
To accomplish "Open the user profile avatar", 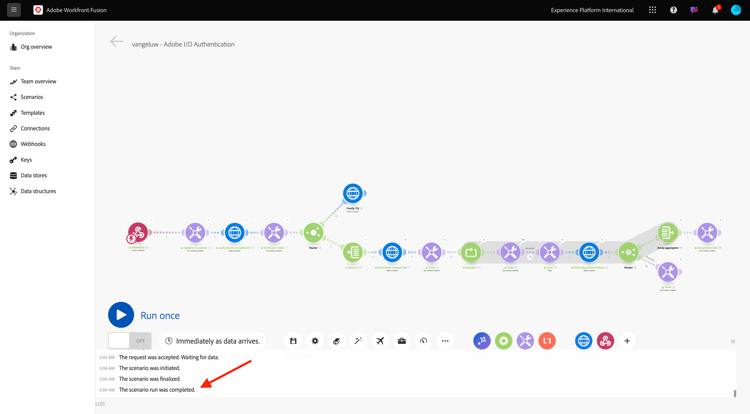I will tap(736, 10).
